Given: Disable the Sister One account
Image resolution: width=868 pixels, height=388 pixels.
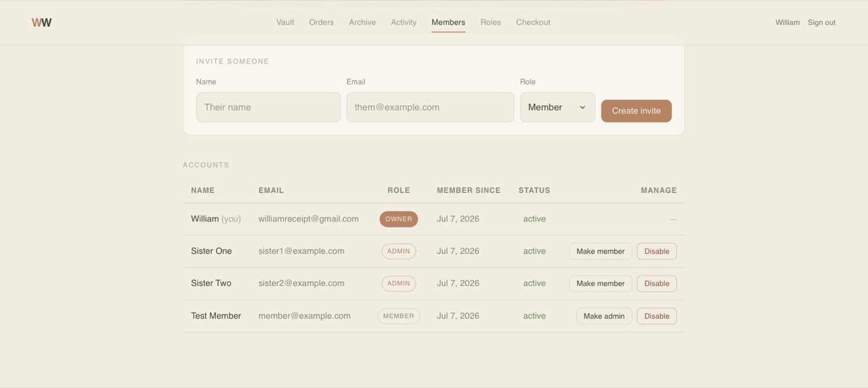Looking at the screenshot, I should point(657,251).
